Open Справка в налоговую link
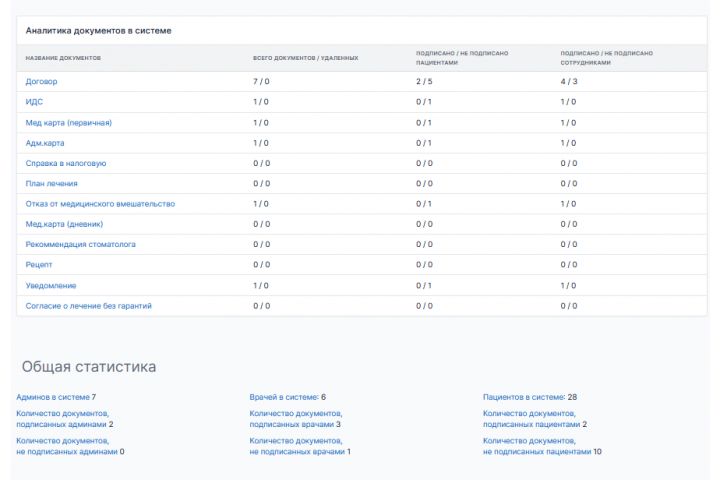This screenshot has width=720, height=480. (x=66, y=163)
